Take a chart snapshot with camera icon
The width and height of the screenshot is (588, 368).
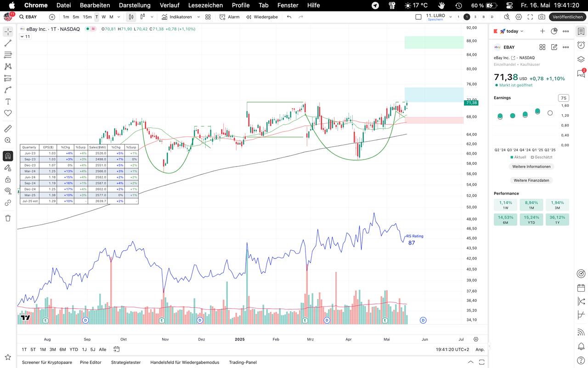(x=542, y=17)
